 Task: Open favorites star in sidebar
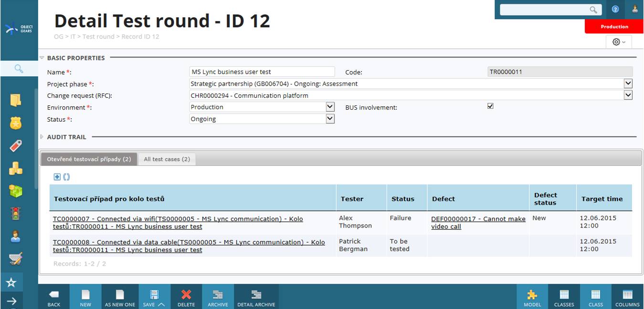[11, 283]
